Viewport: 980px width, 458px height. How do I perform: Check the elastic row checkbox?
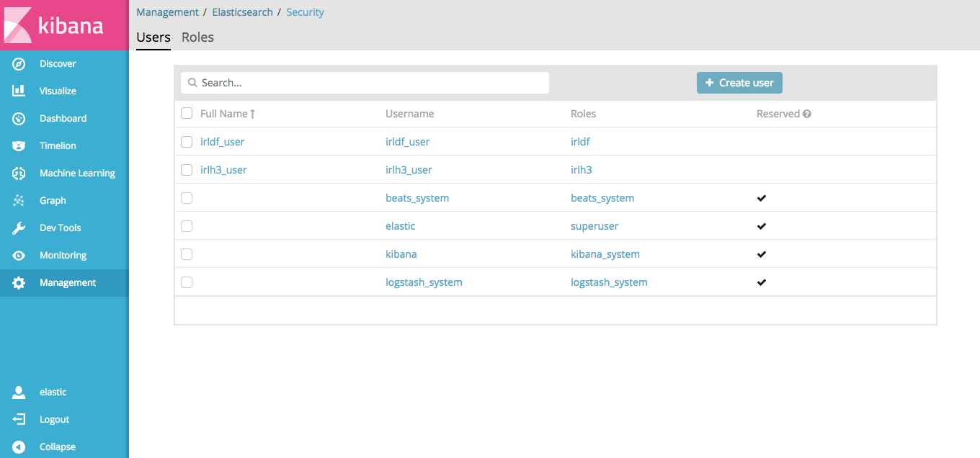[187, 226]
